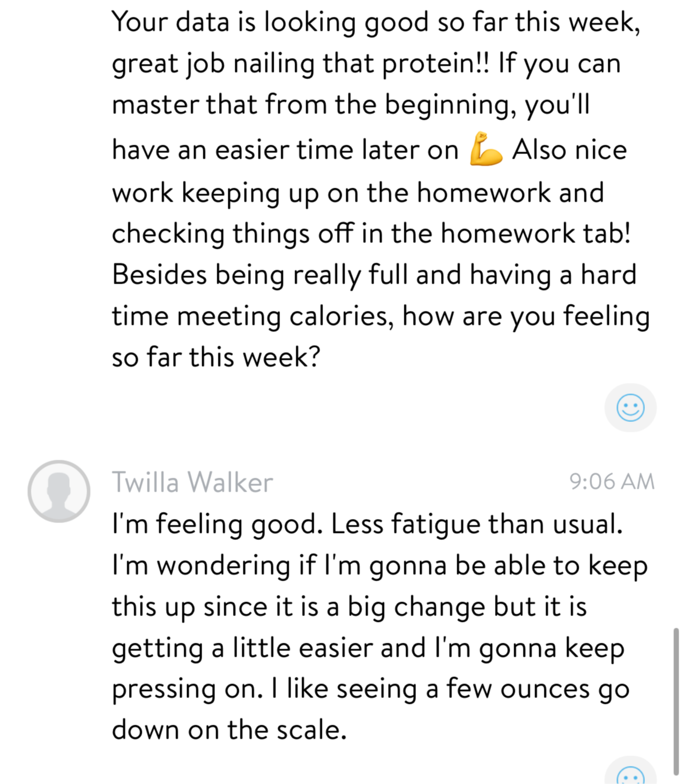Select the Twilla Walker sender name
The image size is (685, 784).
coord(192,482)
